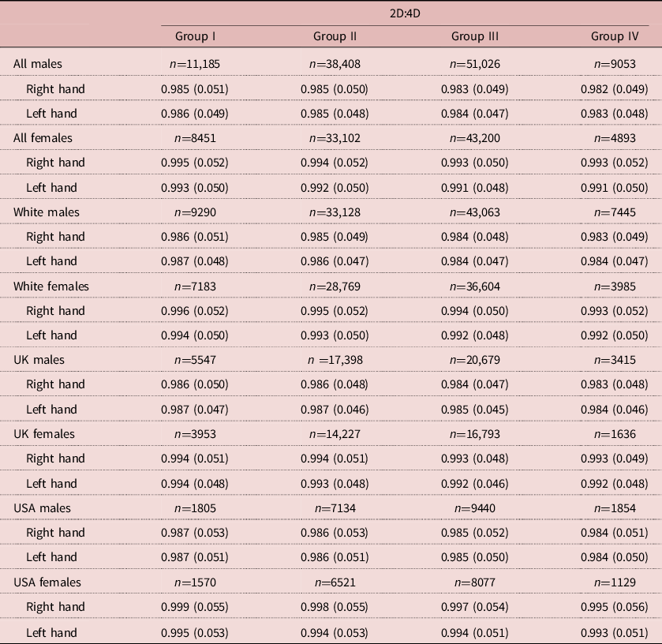Click the White females row label

point(51,286)
